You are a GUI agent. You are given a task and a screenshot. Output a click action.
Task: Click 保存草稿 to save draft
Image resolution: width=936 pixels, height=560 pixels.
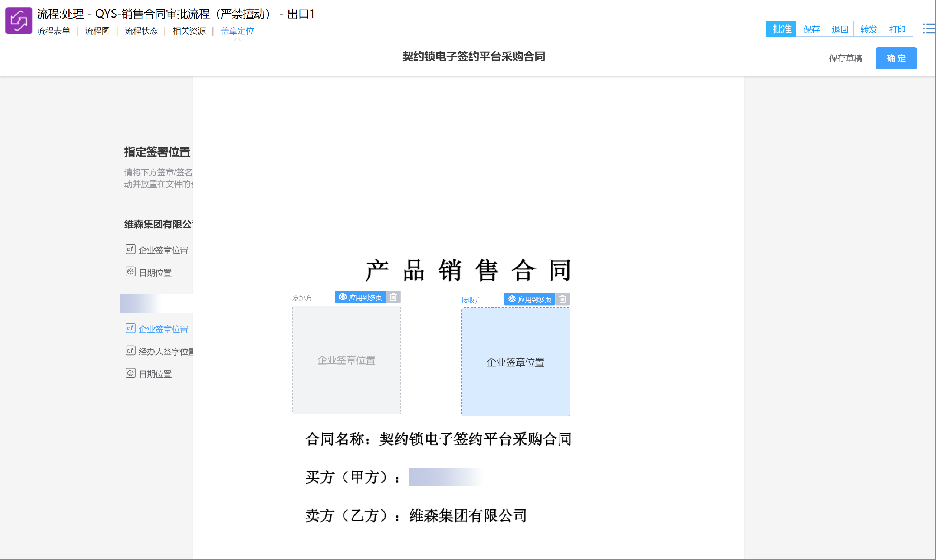(845, 58)
